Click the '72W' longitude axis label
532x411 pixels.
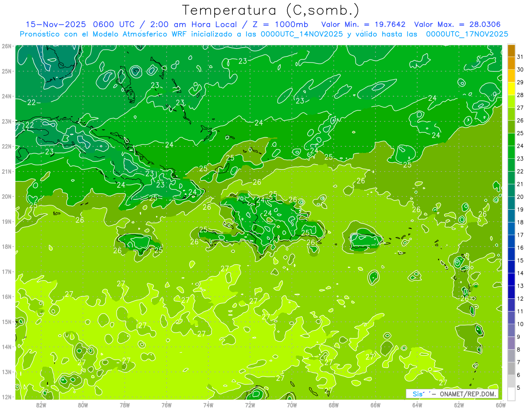pyautogui.click(x=250, y=404)
